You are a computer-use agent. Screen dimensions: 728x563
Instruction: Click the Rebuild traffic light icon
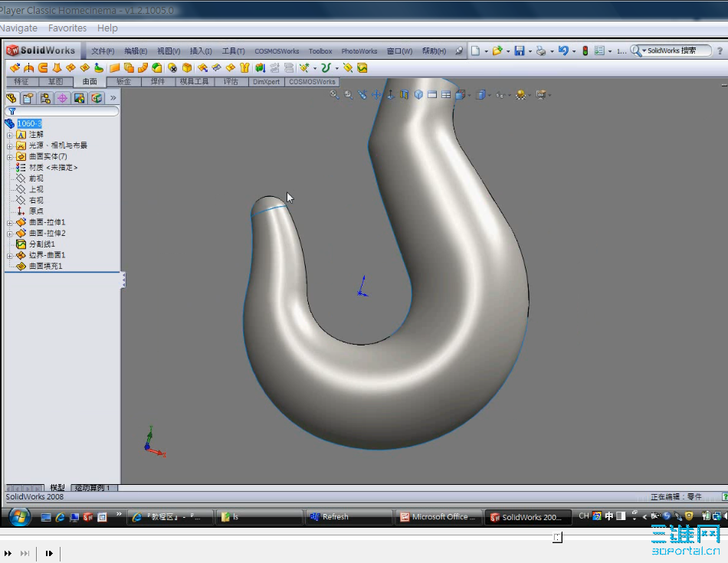click(585, 51)
